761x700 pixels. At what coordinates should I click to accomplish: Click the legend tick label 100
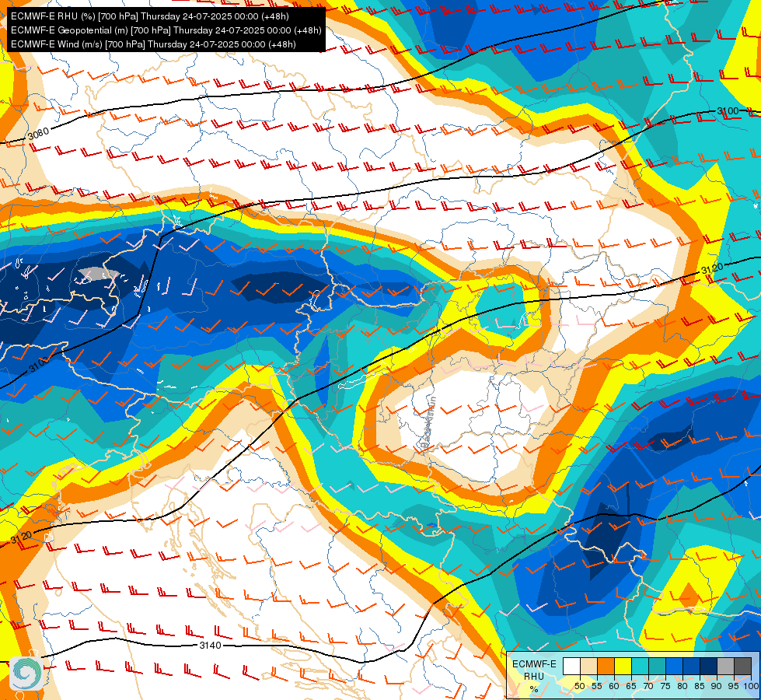[752, 686]
